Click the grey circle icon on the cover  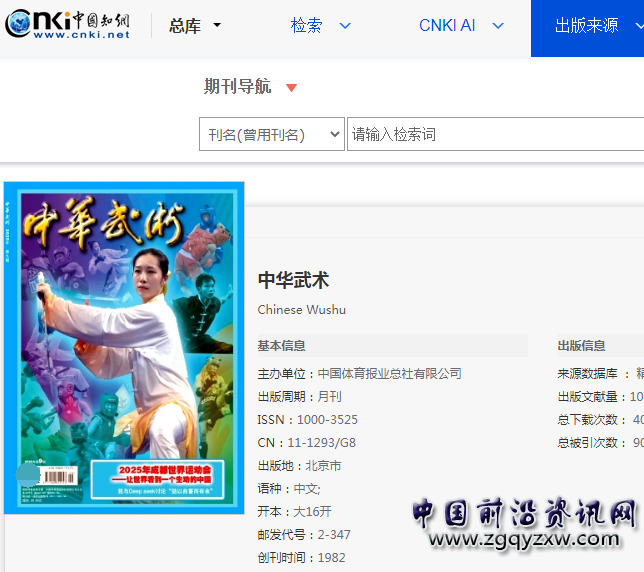(x=28, y=475)
